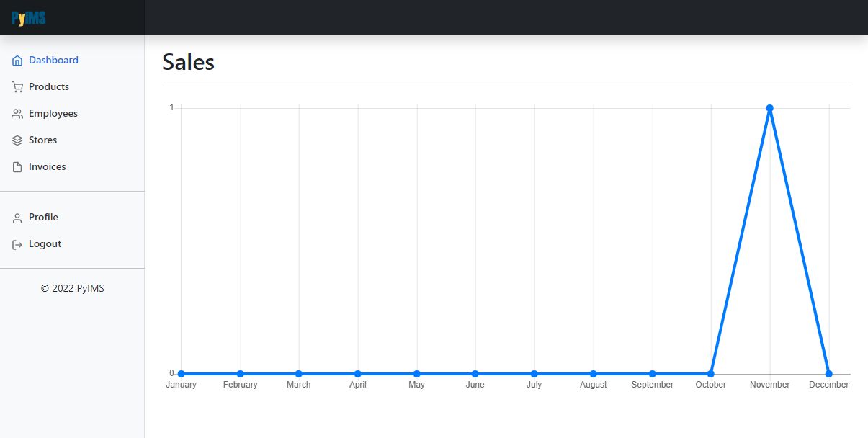Click the Invoices file icon
The image size is (868, 438).
[17, 167]
